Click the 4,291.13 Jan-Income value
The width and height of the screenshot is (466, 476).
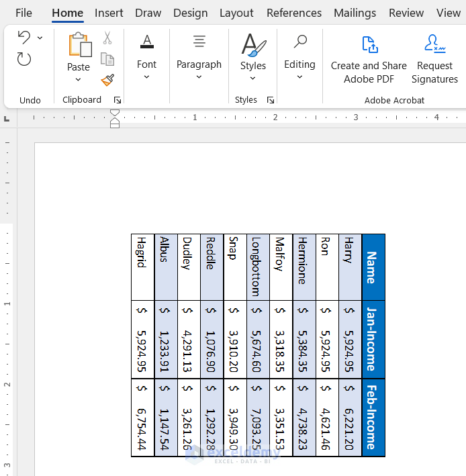click(x=187, y=351)
